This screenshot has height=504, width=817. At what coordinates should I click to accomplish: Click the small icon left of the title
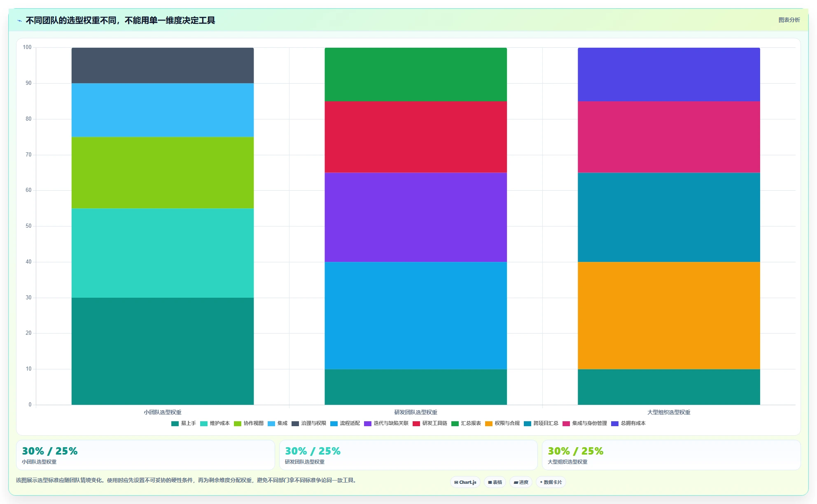pyautogui.click(x=19, y=21)
